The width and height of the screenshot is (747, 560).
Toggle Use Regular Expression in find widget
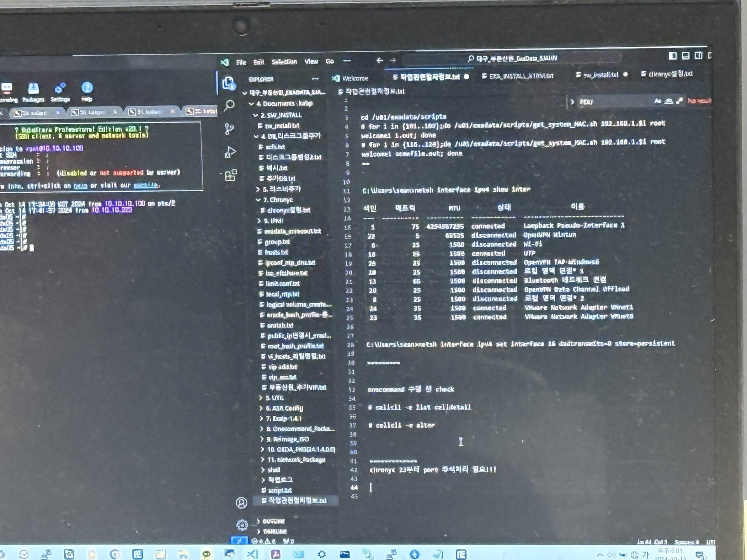point(679,101)
